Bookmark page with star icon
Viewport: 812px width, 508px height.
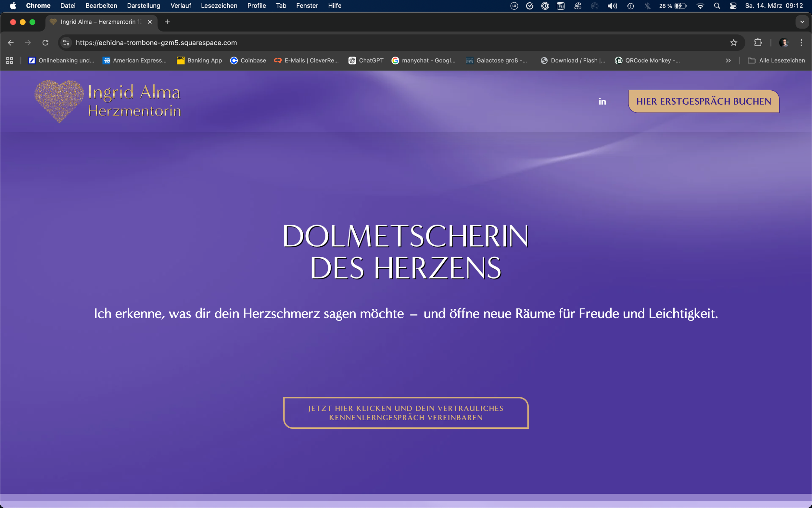(733, 43)
